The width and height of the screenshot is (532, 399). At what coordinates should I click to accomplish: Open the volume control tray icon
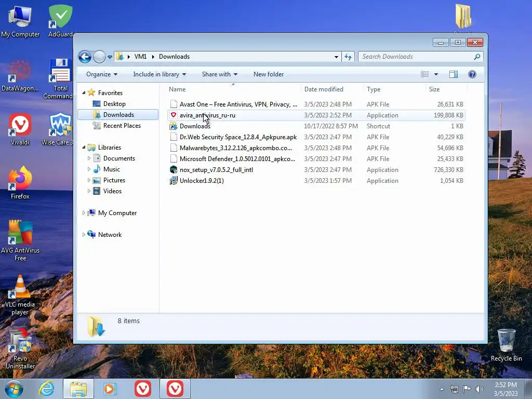[480, 389]
